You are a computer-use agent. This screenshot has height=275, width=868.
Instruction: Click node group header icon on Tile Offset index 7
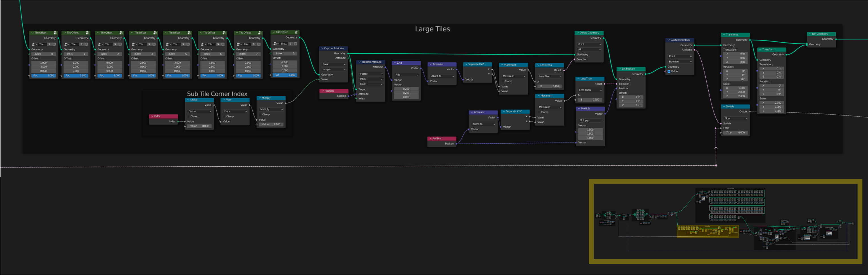click(x=260, y=33)
